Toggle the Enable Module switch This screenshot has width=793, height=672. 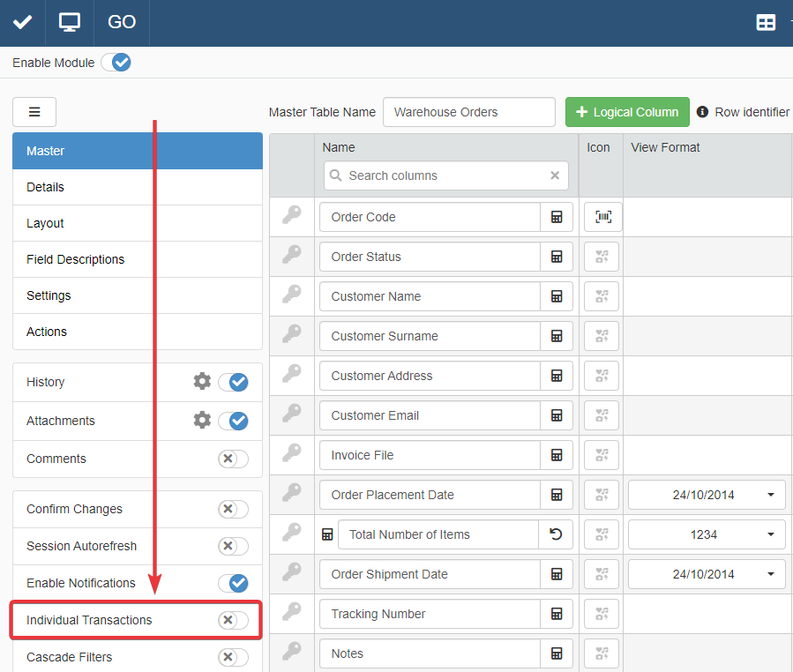(116, 63)
